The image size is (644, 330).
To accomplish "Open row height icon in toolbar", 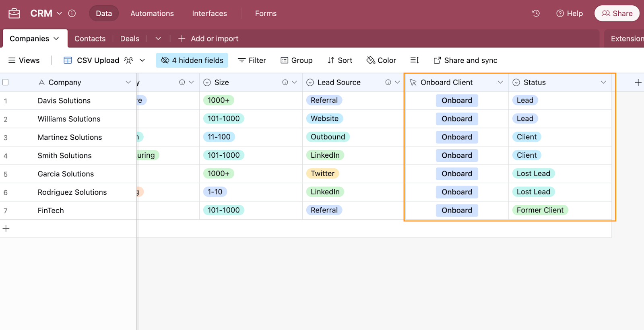I will (x=415, y=60).
